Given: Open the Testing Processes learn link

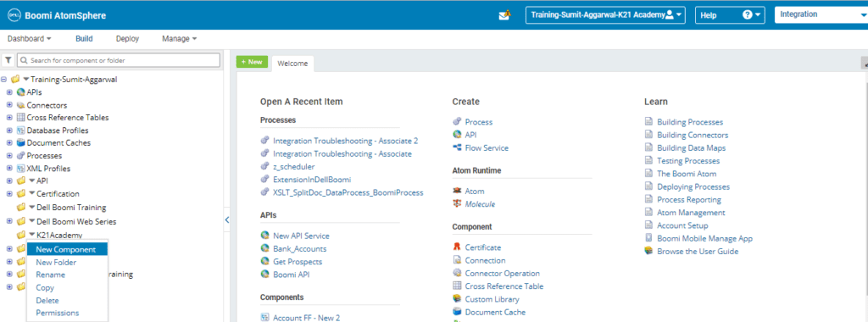Looking at the screenshot, I should pos(688,161).
